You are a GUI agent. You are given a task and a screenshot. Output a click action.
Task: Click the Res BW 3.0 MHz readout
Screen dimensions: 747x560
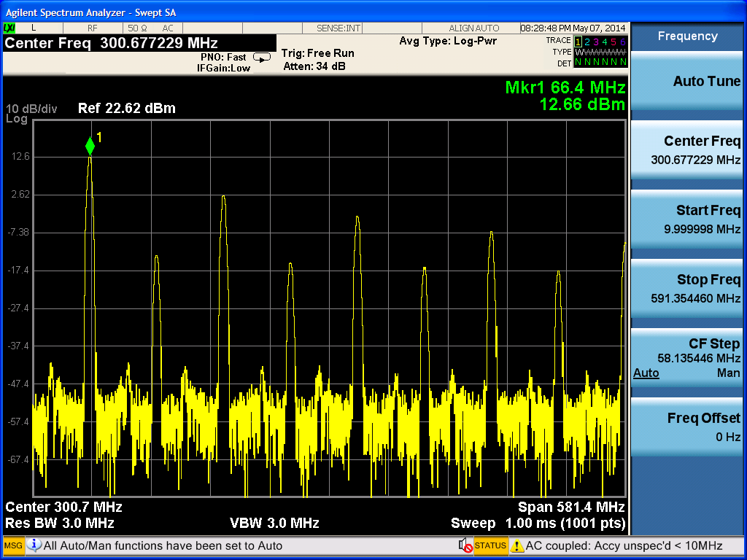click(60, 523)
